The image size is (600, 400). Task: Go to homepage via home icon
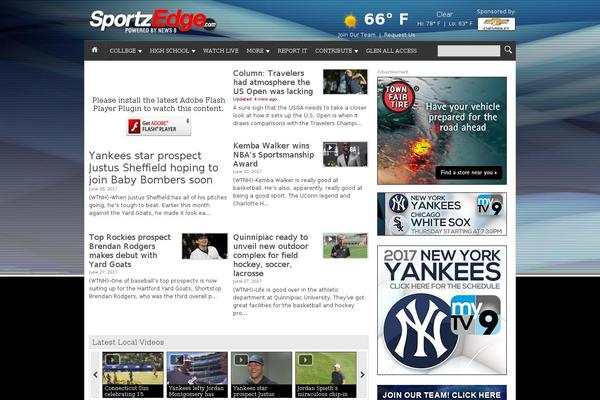[95, 50]
